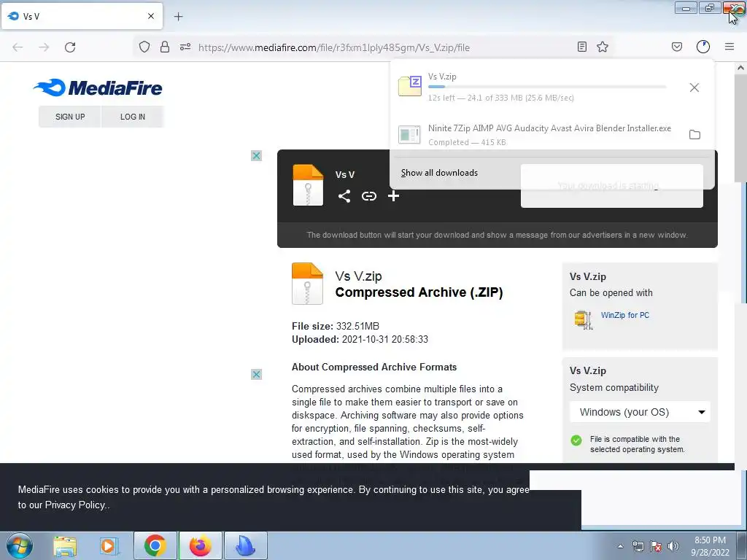Show hidden tray icons arrow
Screen dimensions: 747x560
(620, 546)
